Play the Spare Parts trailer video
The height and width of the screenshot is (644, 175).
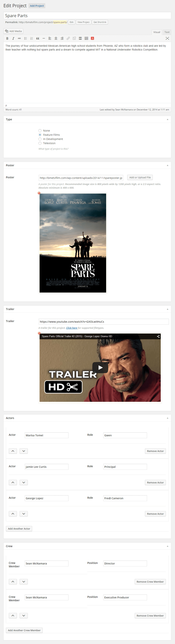pyautogui.click(x=100, y=368)
